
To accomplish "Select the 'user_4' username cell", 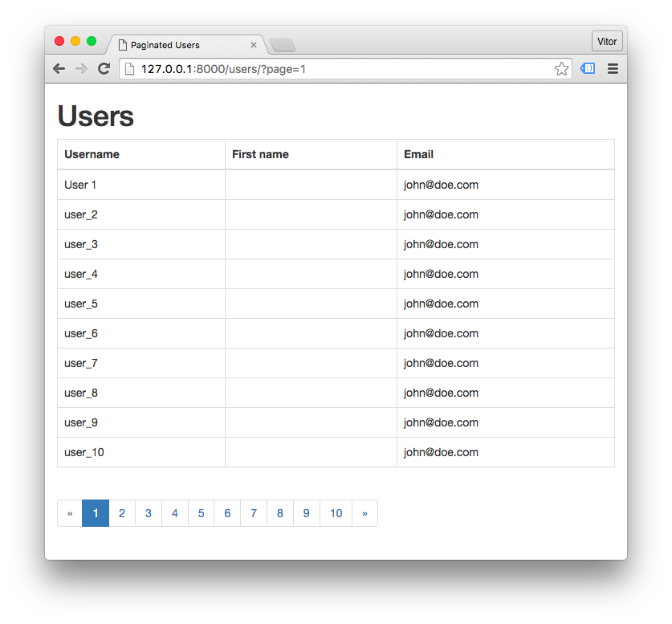I will tap(141, 274).
